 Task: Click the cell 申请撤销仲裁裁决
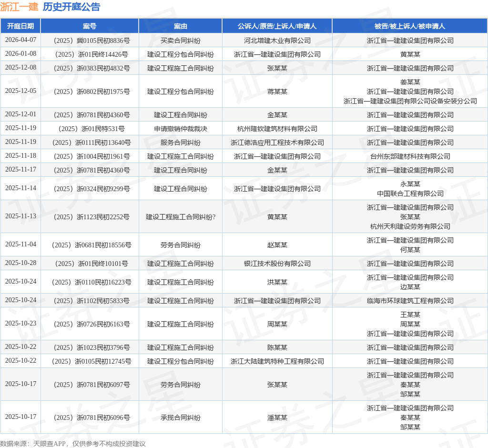pos(181,129)
